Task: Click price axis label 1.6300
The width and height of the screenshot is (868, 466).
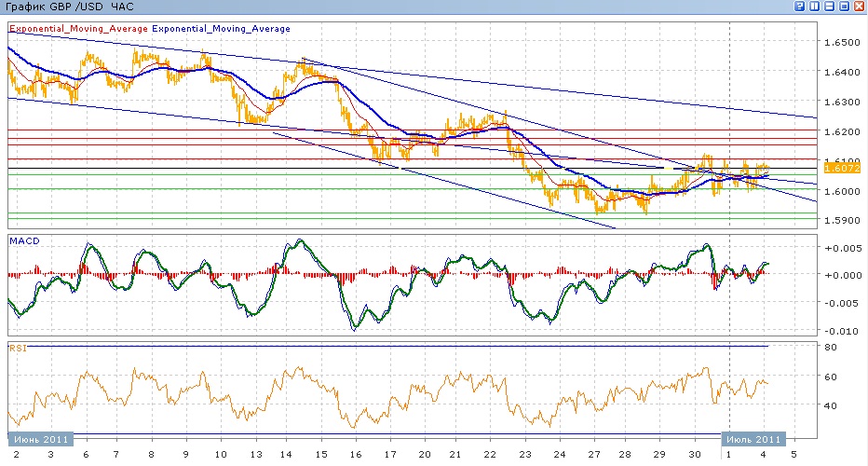Action: [842, 103]
